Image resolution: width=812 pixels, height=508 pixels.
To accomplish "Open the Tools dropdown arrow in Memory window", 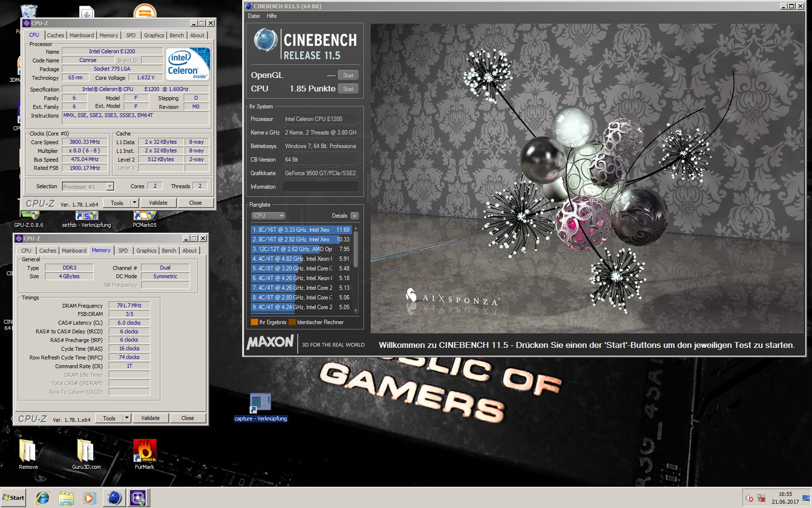I will [127, 418].
